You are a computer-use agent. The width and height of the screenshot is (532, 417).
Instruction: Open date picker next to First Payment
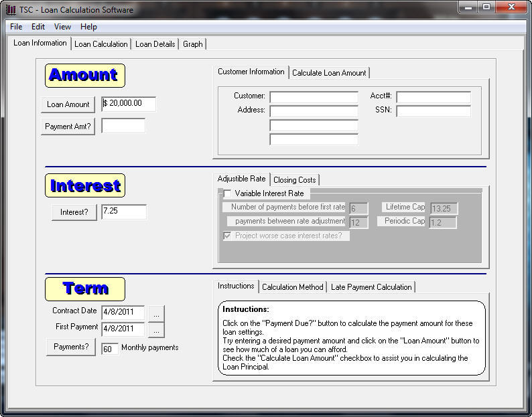(x=156, y=329)
